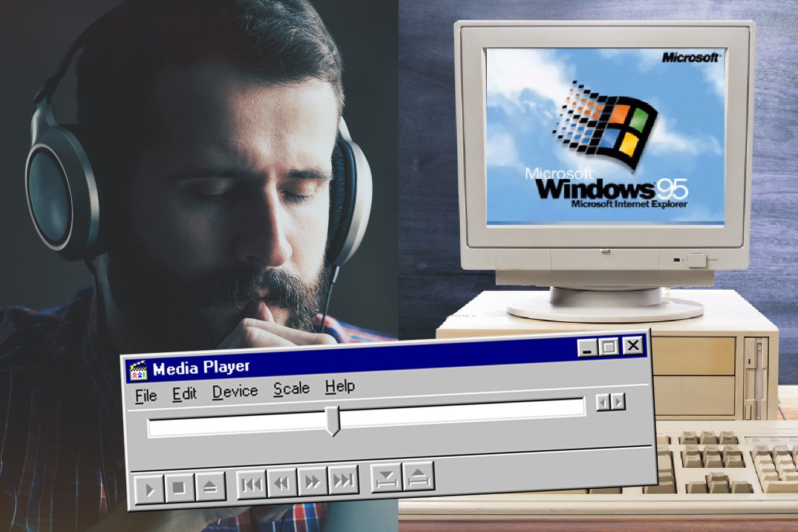Open the Media Player title bar icon menu
This screenshot has height=532, width=798.
click(x=138, y=370)
